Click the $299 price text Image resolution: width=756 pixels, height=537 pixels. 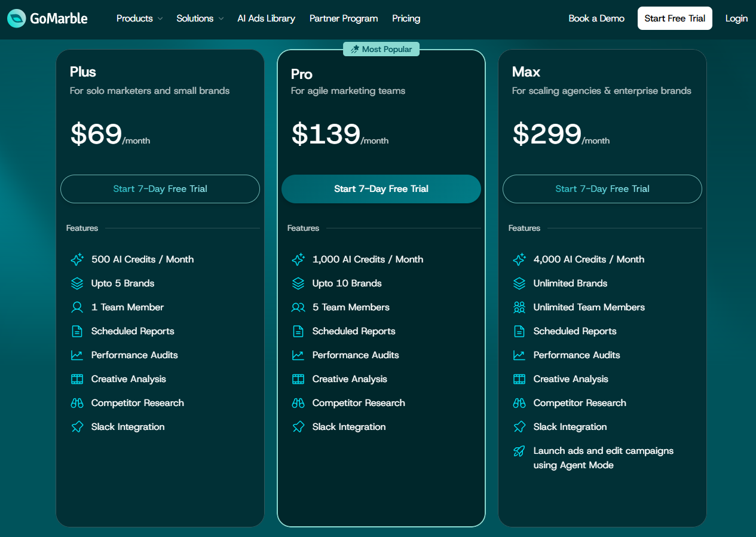pyautogui.click(x=547, y=134)
